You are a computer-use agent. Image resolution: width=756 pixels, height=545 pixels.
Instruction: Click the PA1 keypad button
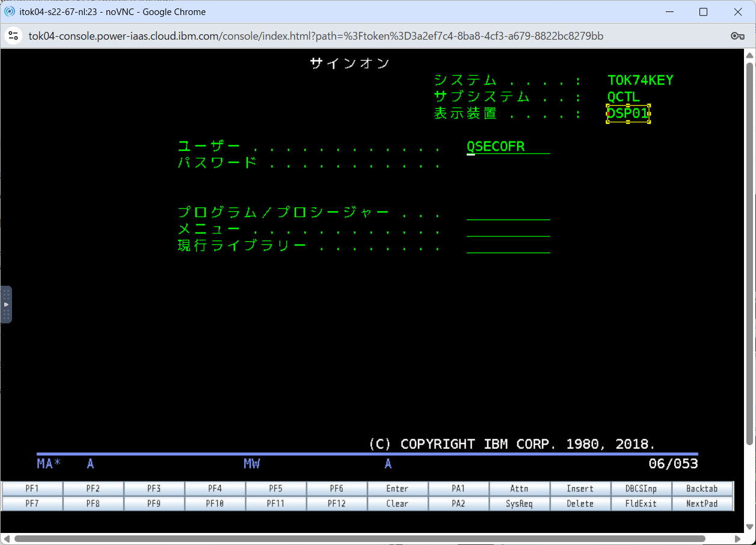(458, 488)
